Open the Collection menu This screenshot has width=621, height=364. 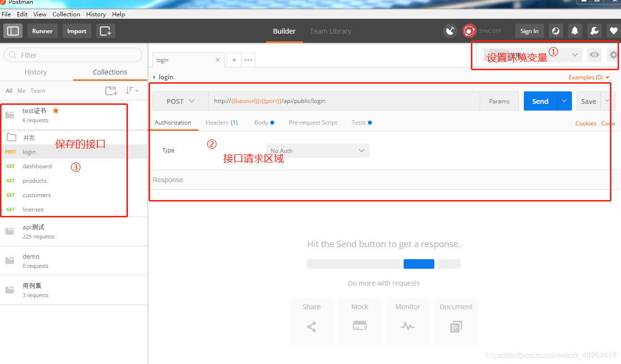(66, 14)
